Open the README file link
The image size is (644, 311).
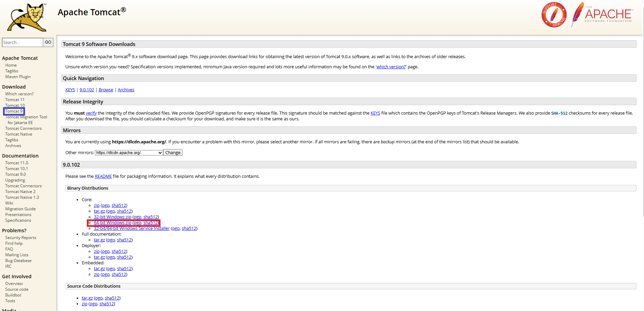pyautogui.click(x=103, y=176)
